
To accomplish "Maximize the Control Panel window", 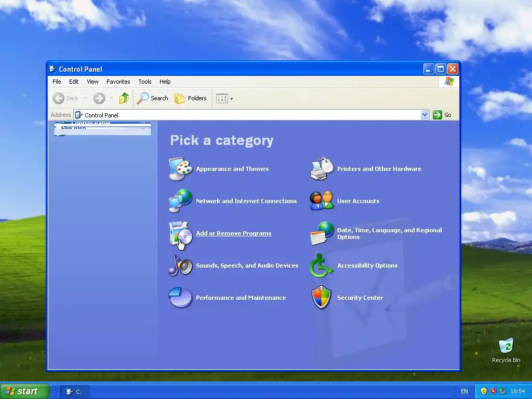I will [441, 69].
